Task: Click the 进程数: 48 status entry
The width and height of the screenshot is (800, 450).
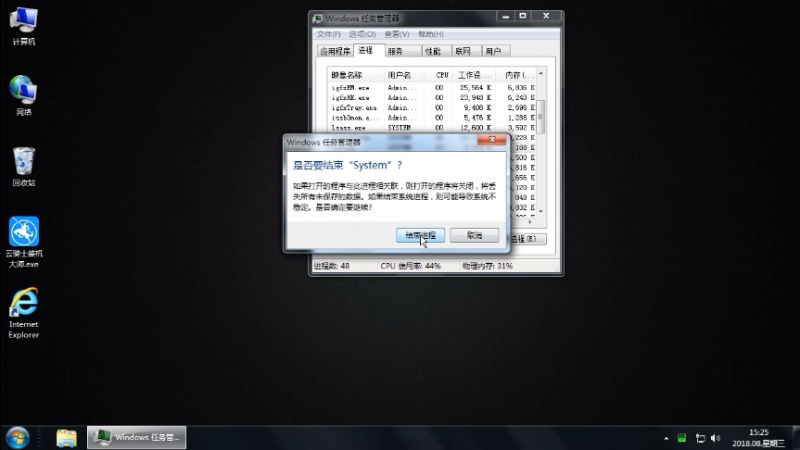Action: click(x=332, y=266)
